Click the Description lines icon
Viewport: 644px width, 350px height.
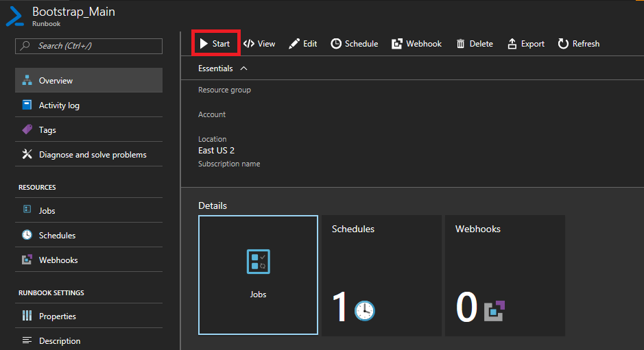(27, 340)
